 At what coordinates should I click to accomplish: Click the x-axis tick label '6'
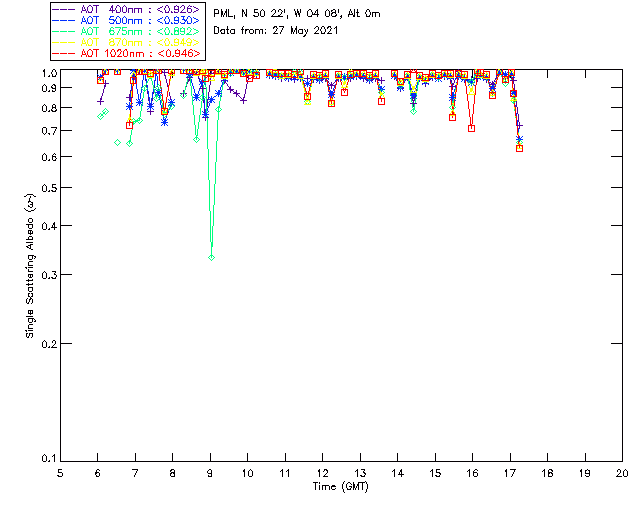tap(98, 473)
